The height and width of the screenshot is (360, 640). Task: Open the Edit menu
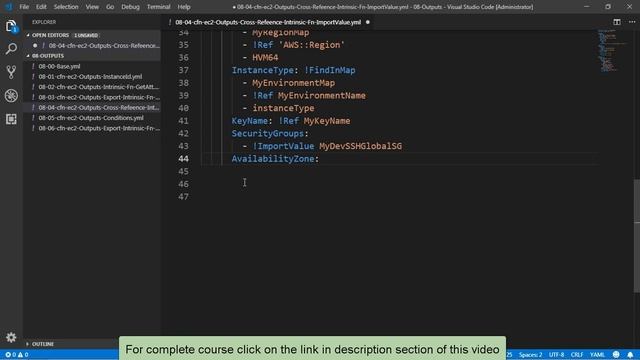[x=41, y=7]
